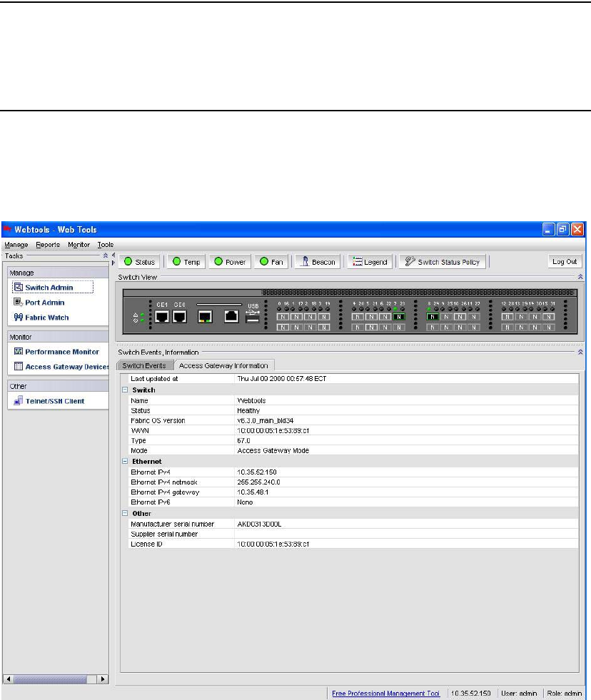Switch to the Access Gateway Information tab
Screen dimensions: 591x700
click(x=223, y=365)
